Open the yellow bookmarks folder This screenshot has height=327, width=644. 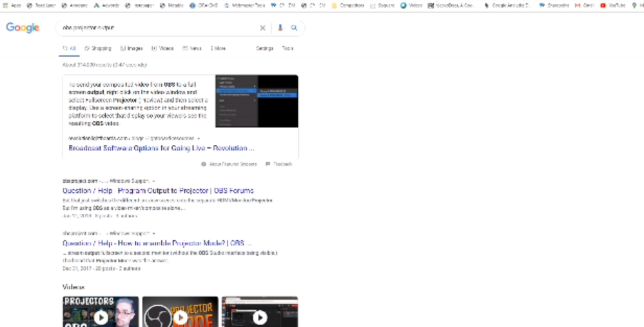348,6
